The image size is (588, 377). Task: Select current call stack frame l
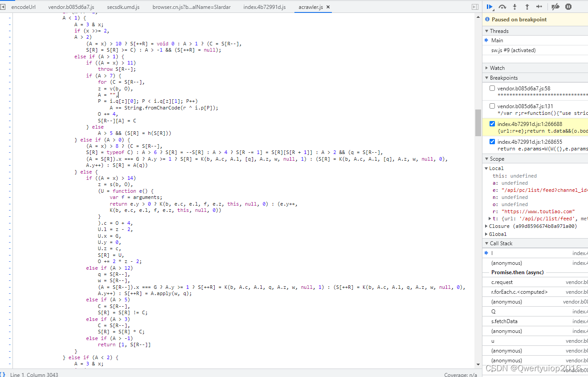(x=535, y=253)
